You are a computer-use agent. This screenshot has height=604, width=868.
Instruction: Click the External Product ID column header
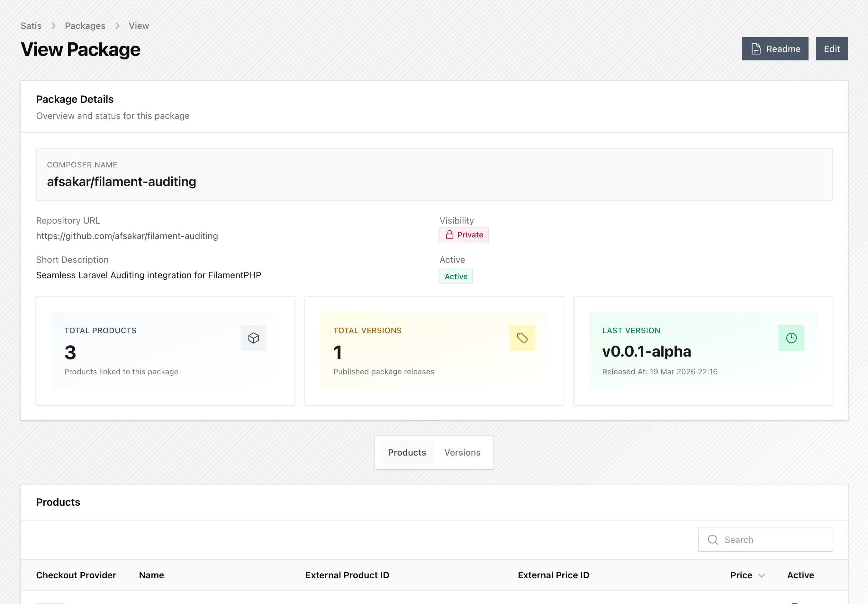tap(348, 575)
